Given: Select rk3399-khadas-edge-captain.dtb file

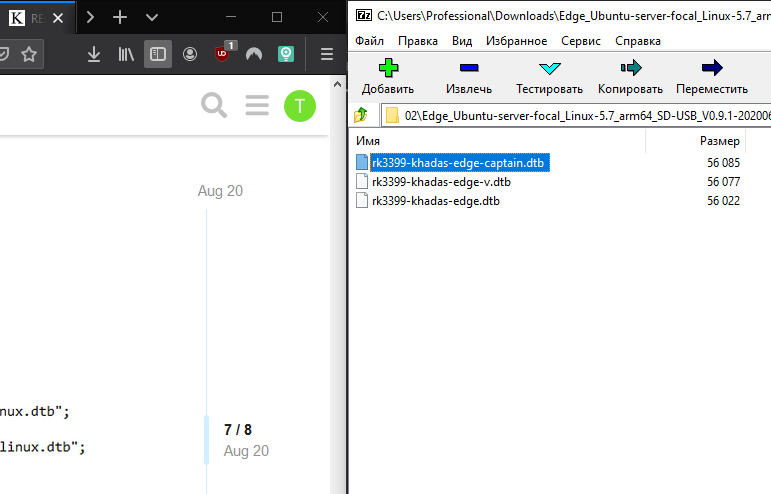Looking at the screenshot, I should (458, 163).
